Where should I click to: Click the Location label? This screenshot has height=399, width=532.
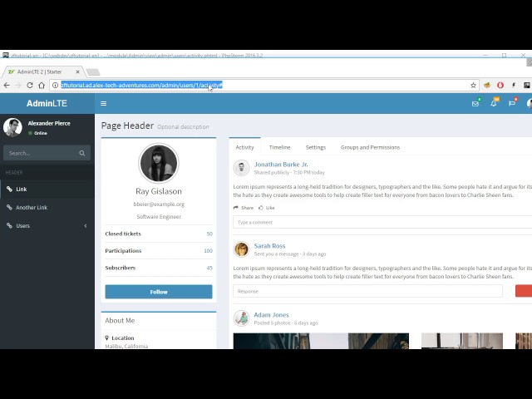[x=123, y=338]
